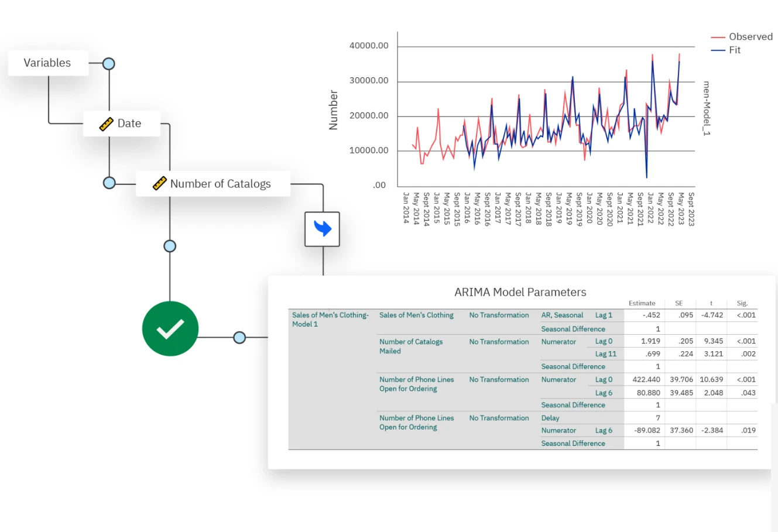This screenshot has height=532, width=778.
Task: Click the ARIMA Model Parameters title
Action: (x=520, y=292)
